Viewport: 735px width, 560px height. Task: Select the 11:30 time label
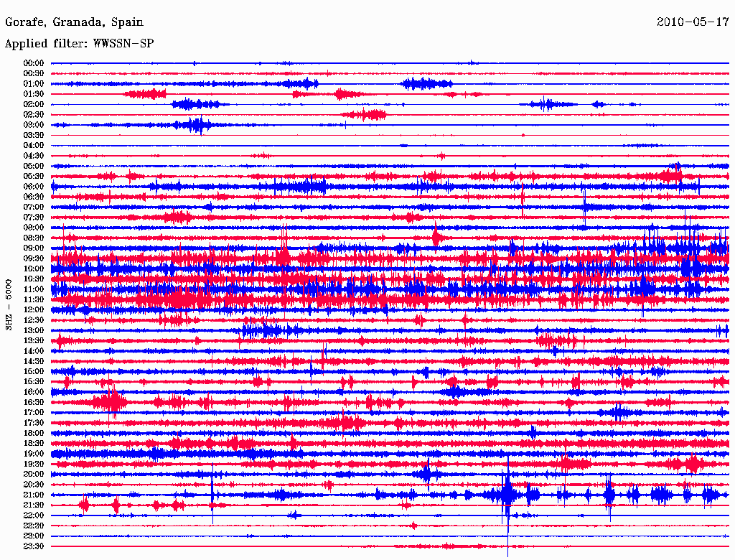(33, 299)
